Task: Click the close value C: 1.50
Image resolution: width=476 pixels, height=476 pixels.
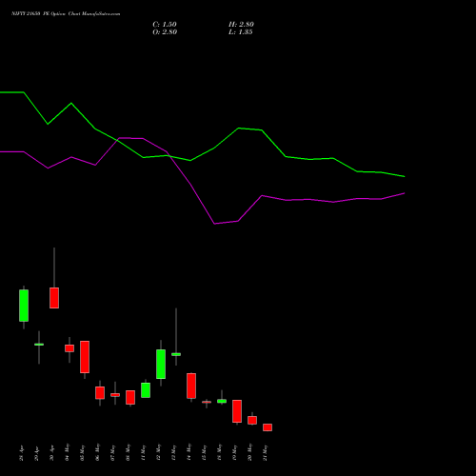Action: (x=165, y=25)
